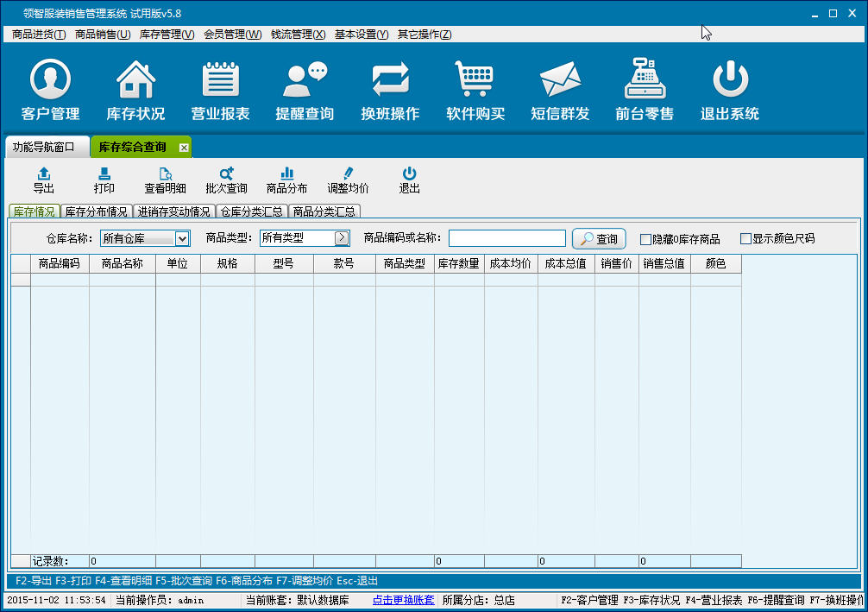
Task: Click 单位 column header
Action: [178, 263]
